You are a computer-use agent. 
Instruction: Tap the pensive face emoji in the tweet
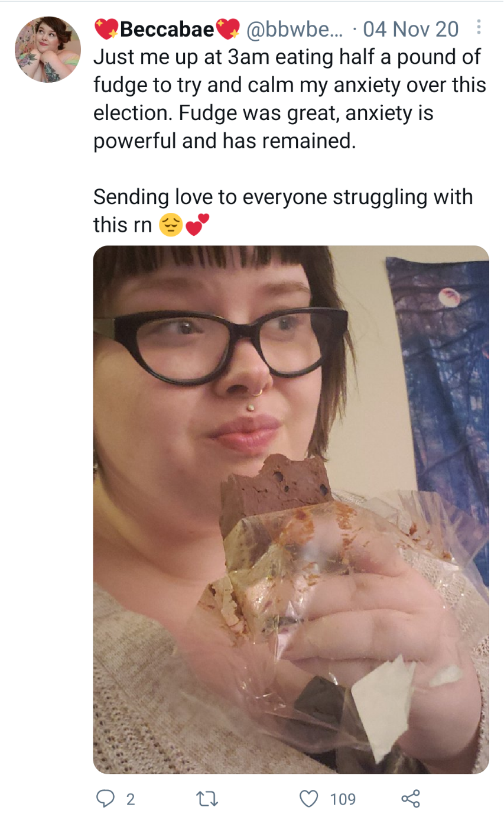pos(171,225)
